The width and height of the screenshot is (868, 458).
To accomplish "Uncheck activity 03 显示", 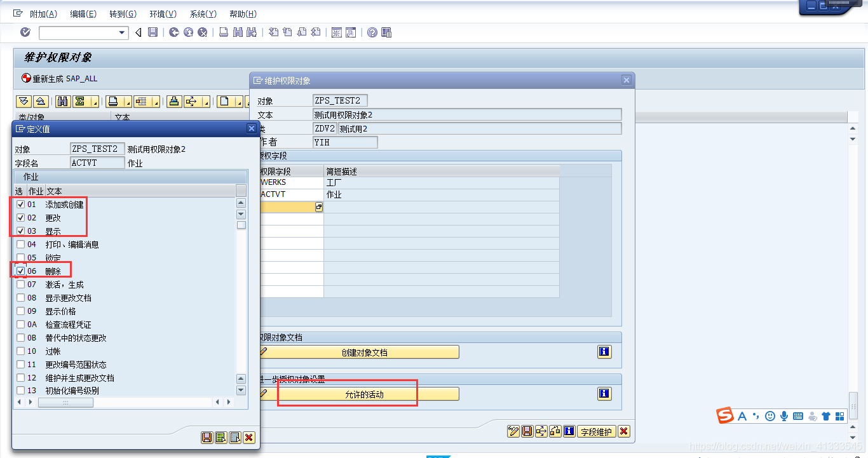I will [21, 231].
